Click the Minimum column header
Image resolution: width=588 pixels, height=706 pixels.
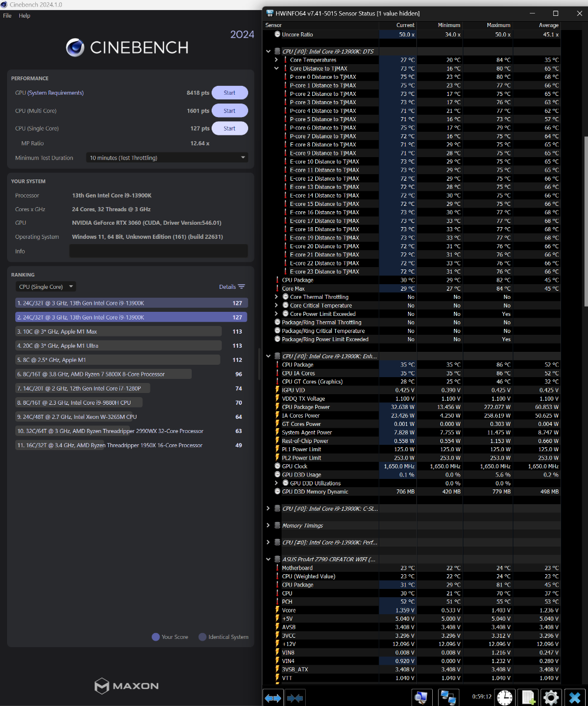pyautogui.click(x=439, y=25)
